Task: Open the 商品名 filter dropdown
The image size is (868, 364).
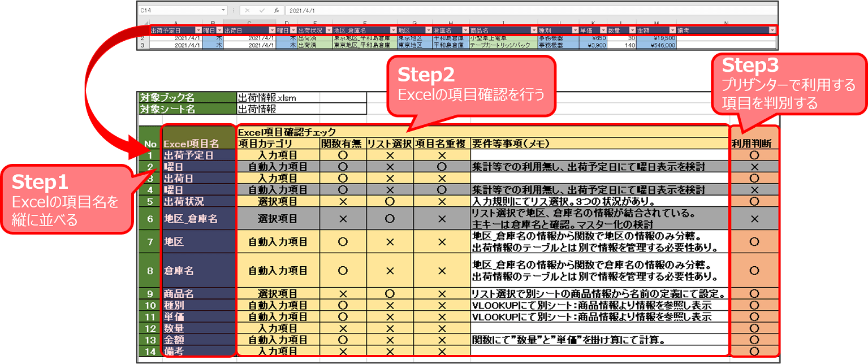Action: coord(533,29)
